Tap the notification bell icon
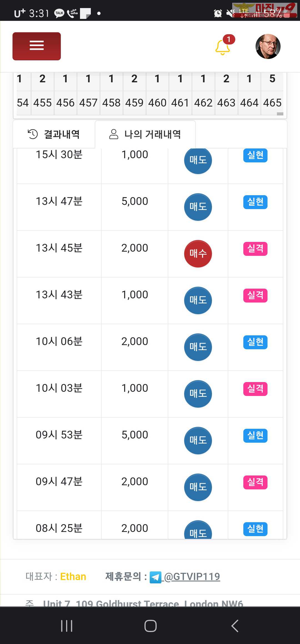 click(x=223, y=47)
